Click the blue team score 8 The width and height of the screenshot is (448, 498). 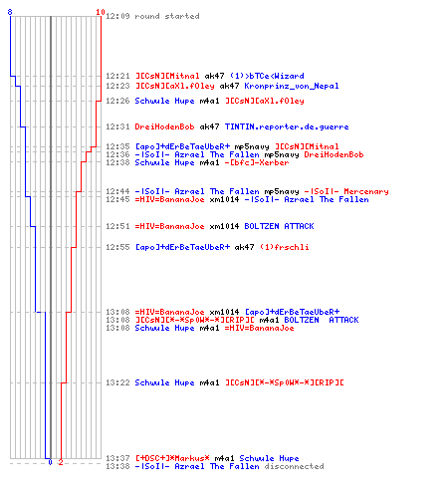point(10,12)
